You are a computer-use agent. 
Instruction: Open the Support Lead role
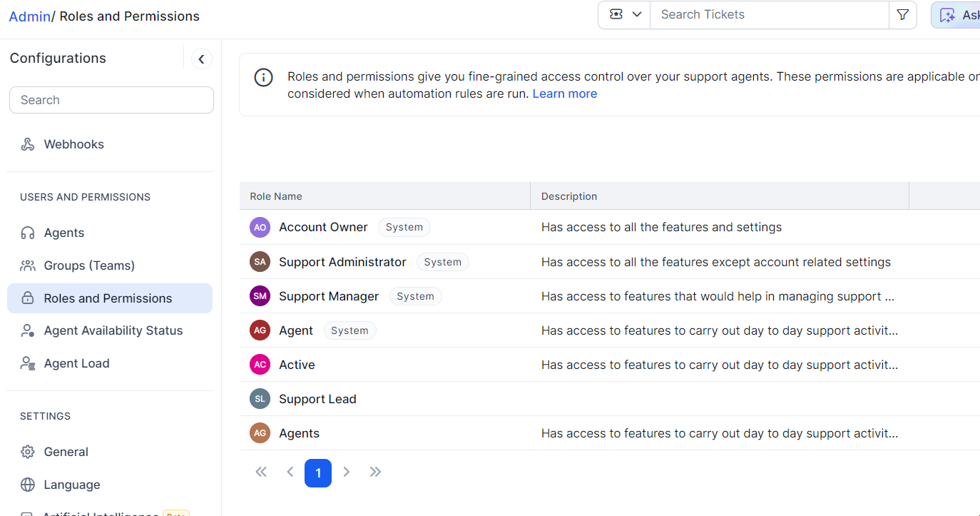[x=317, y=399]
